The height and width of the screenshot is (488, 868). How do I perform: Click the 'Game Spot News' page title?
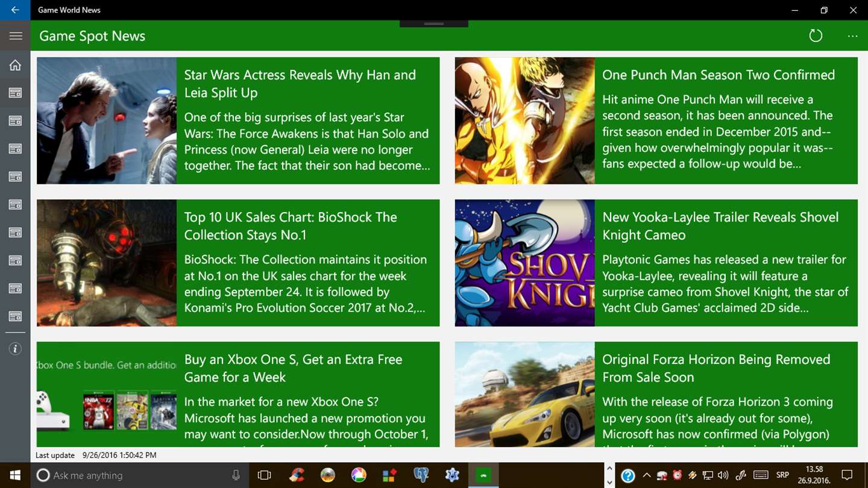point(92,36)
